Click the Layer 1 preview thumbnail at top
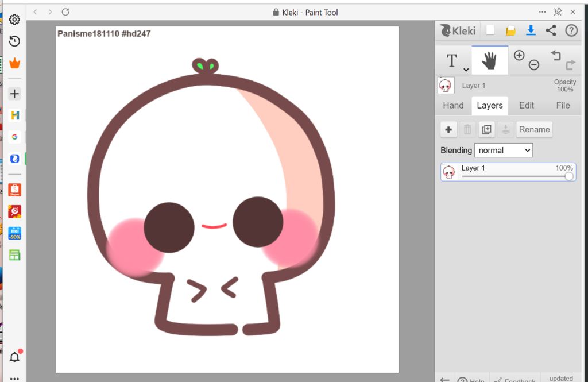Viewport: 588px width, 382px height. [446, 86]
